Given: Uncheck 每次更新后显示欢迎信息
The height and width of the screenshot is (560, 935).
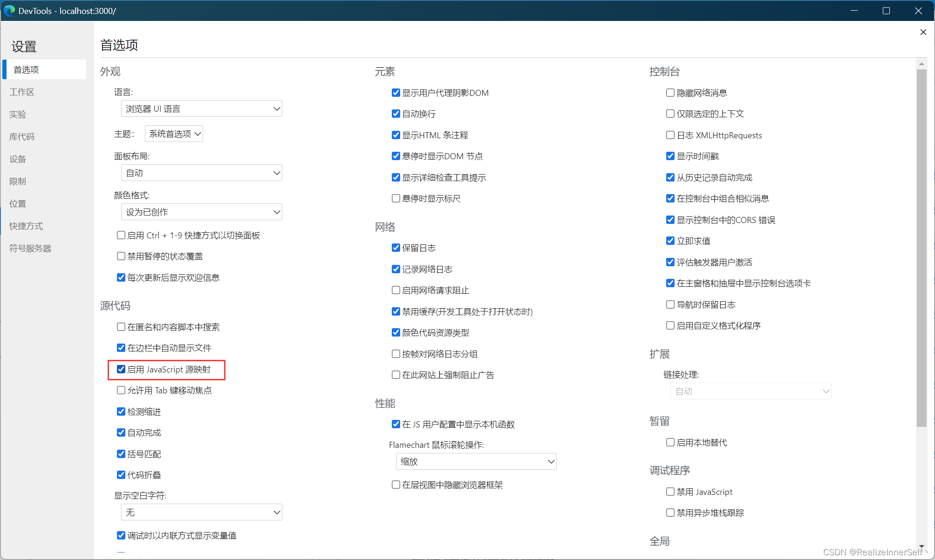Looking at the screenshot, I should click(x=121, y=277).
